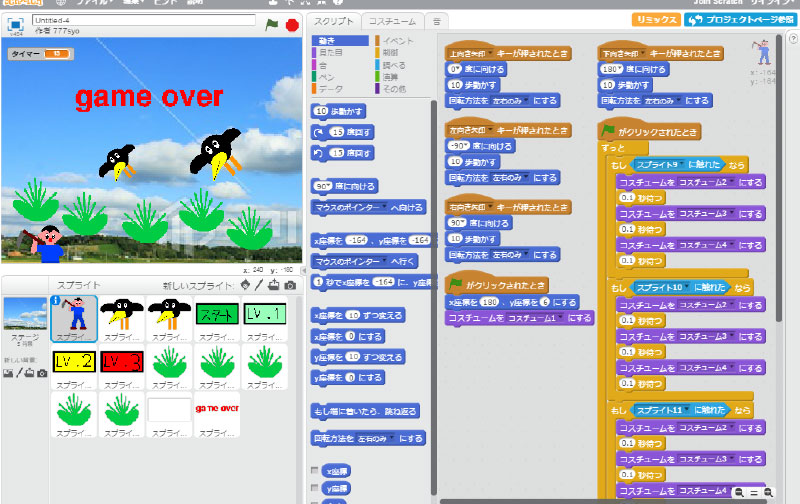Open the スプライト9 に触れた dropdown
The height and width of the screenshot is (504, 800).
(x=682, y=165)
